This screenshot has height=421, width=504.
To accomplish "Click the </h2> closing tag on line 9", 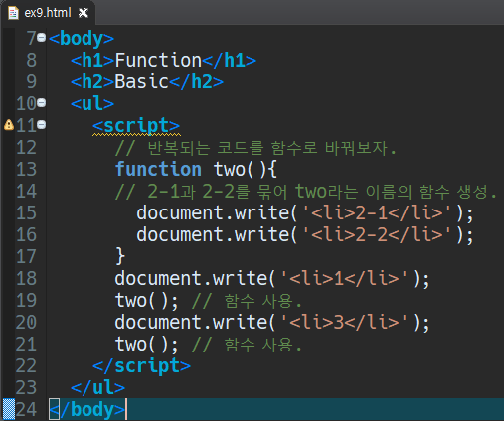I will pos(196,81).
